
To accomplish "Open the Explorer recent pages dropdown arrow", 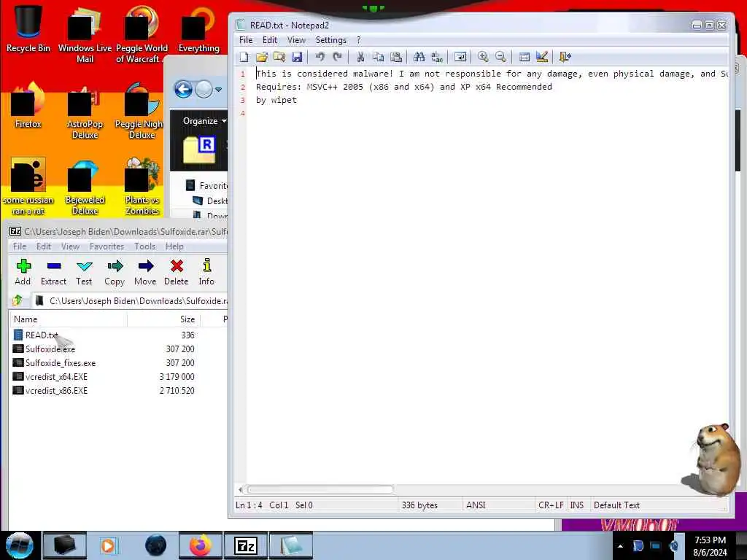I will click(218, 90).
